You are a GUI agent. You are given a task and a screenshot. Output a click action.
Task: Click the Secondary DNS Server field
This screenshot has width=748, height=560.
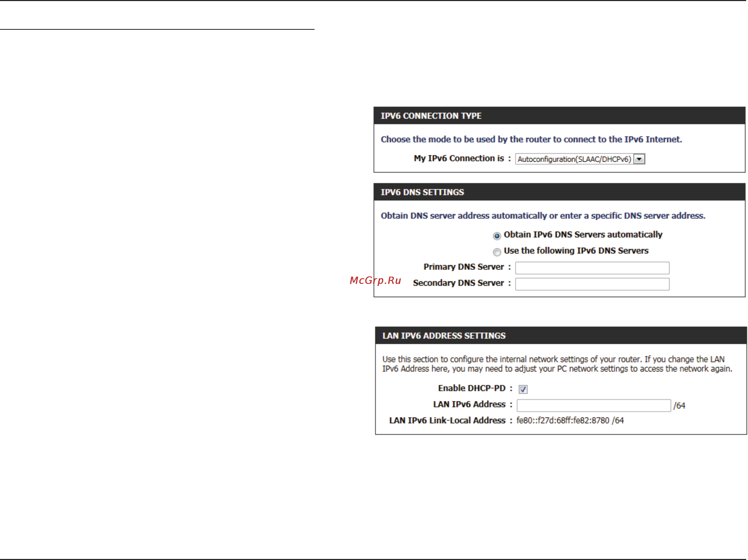(592, 284)
